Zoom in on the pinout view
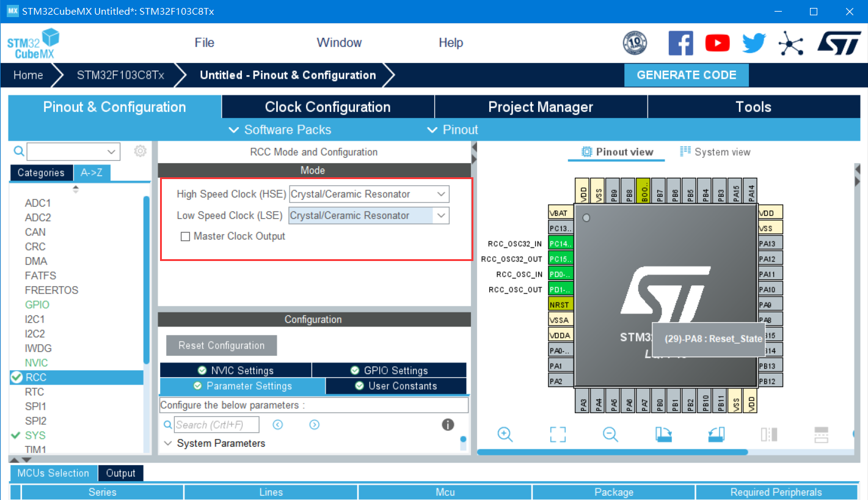This screenshot has height=500, width=868. click(x=505, y=435)
